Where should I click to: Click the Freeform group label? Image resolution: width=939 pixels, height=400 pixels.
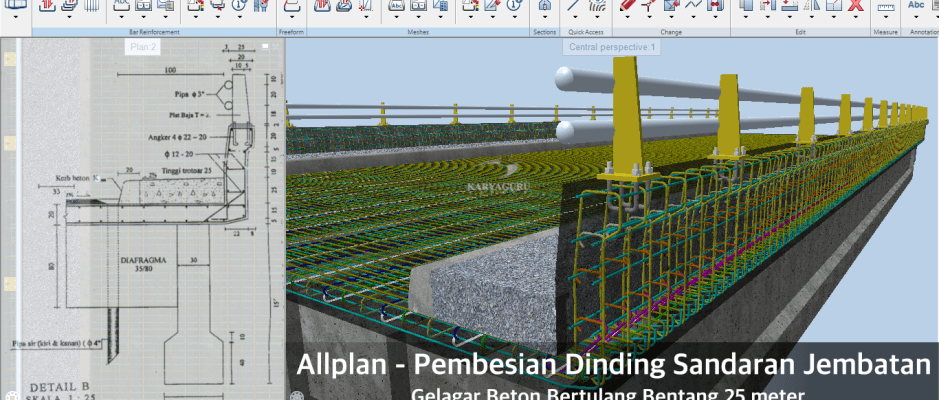(x=292, y=32)
